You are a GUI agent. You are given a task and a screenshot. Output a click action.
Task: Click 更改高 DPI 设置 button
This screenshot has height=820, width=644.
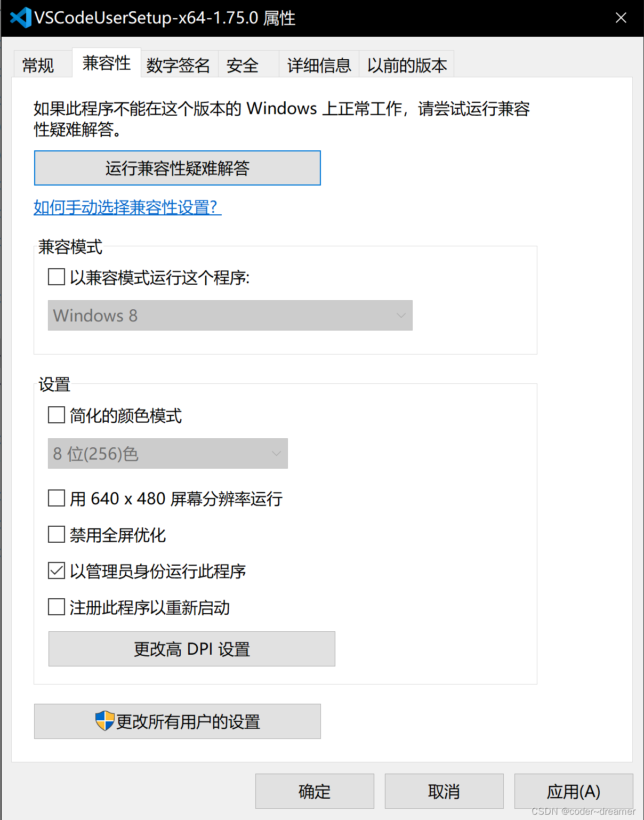tap(191, 649)
